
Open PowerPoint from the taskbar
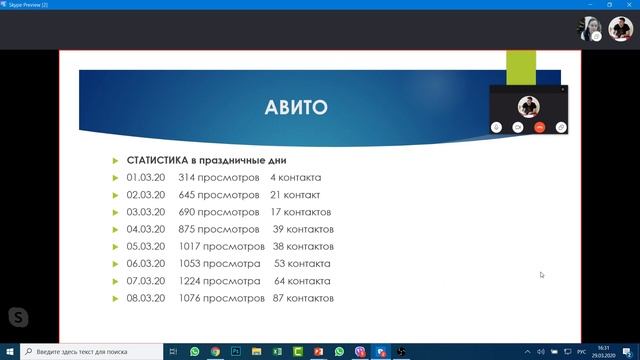coord(318,351)
